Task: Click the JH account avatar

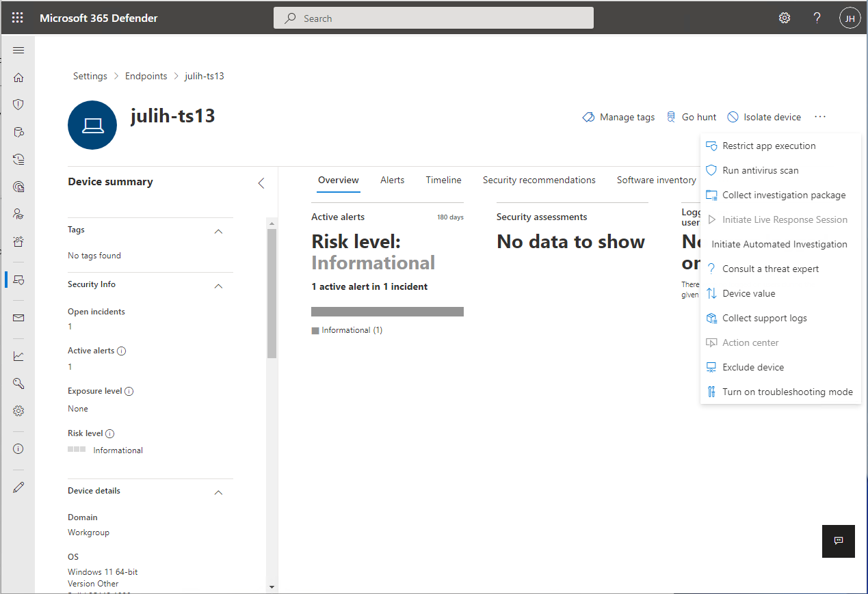Action: coord(850,18)
